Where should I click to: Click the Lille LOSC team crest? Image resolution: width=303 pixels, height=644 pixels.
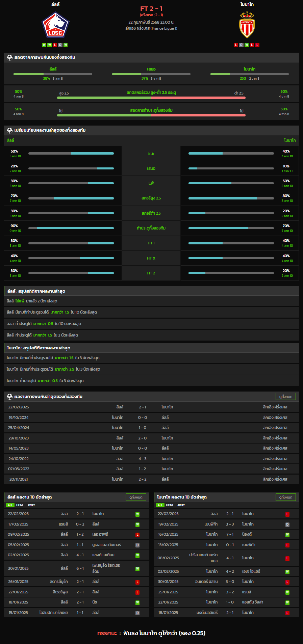[x=55, y=25]
